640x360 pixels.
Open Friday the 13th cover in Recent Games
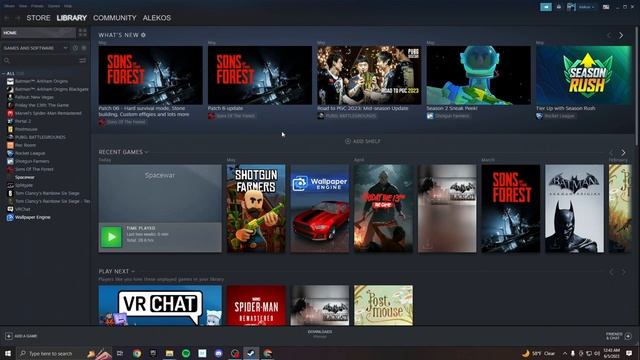(x=383, y=209)
